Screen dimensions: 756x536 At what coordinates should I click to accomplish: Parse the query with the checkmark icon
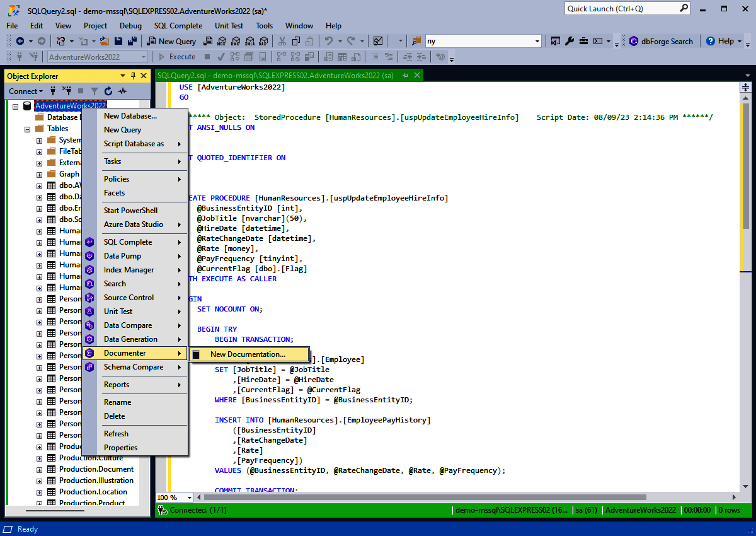coord(221,57)
